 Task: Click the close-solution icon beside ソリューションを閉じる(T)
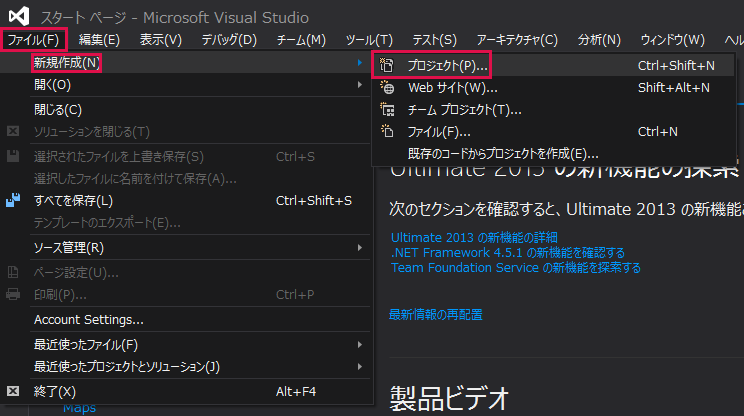[13, 131]
